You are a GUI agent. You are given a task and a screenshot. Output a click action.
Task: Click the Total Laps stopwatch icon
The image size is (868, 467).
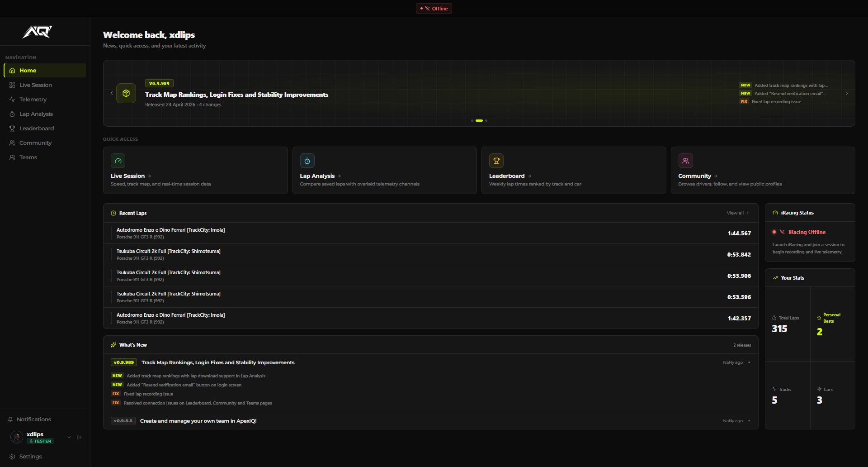click(x=774, y=318)
